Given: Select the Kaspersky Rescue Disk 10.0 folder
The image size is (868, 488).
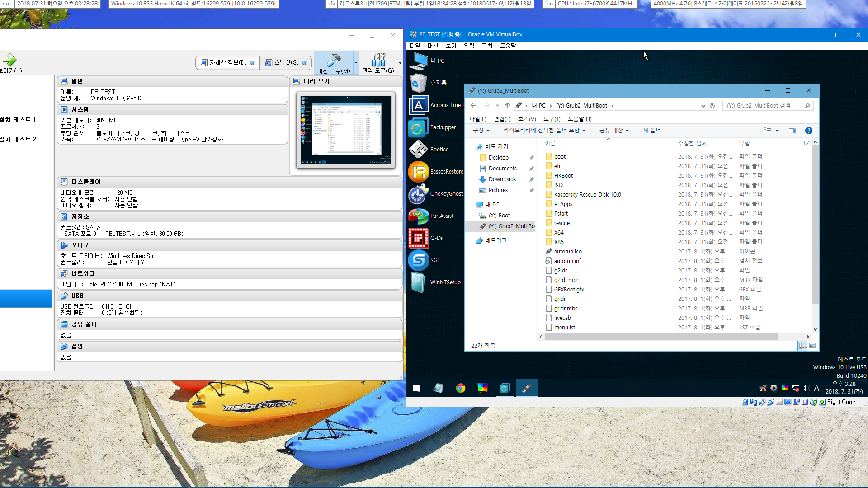Looking at the screenshot, I should [x=587, y=195].
